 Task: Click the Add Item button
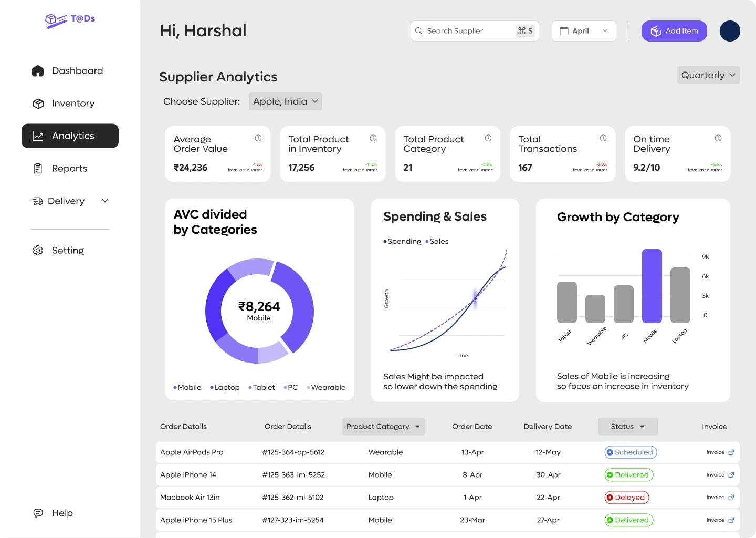(674, 31)
